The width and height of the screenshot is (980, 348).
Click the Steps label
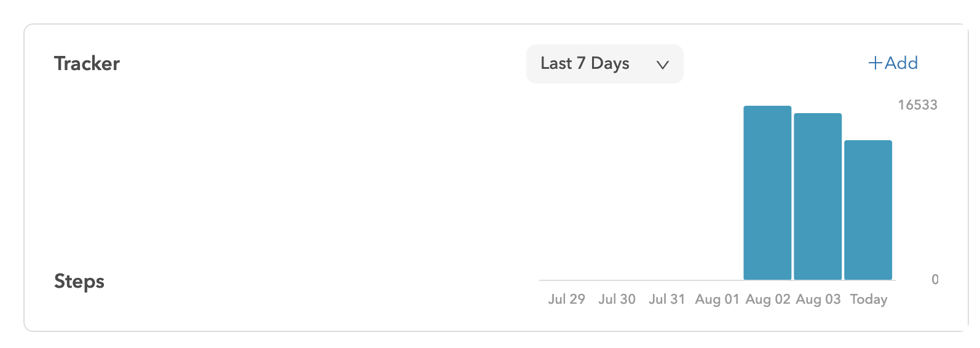79,281
